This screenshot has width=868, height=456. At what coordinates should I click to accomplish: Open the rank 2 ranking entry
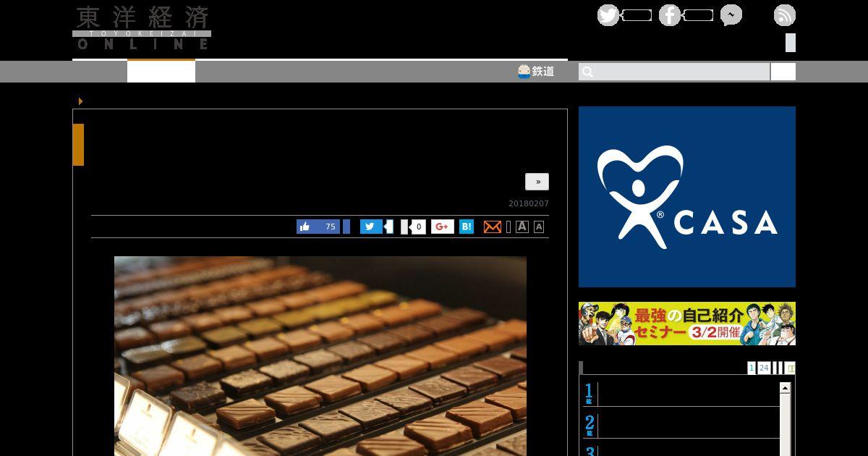pos(681,426)
